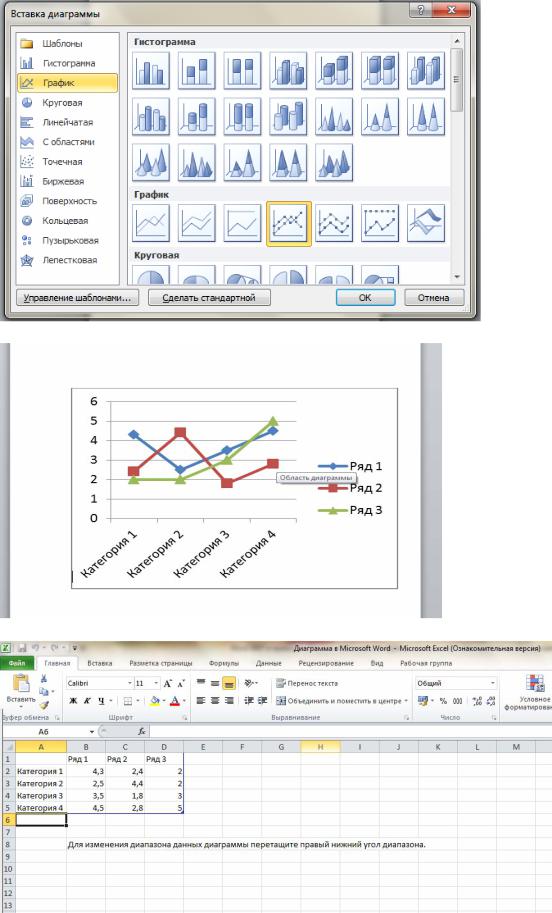
Task: Choose Лепестковая chart category
Action: 69,260
